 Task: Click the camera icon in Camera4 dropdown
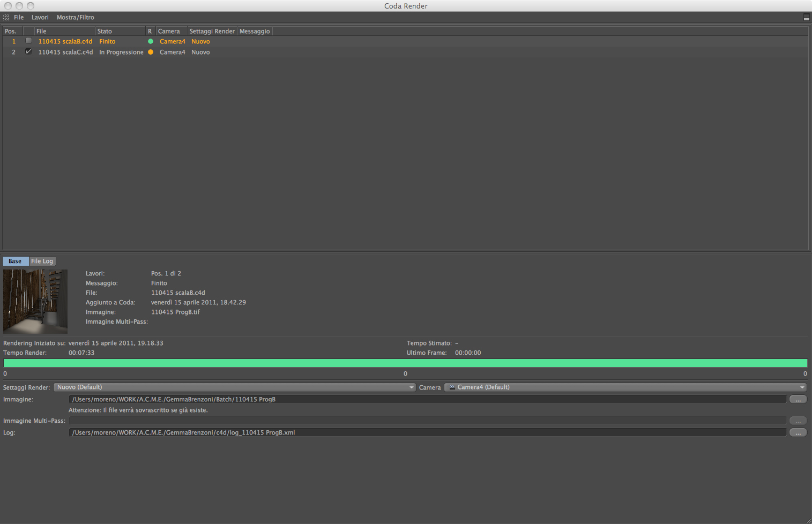(452, 387)
